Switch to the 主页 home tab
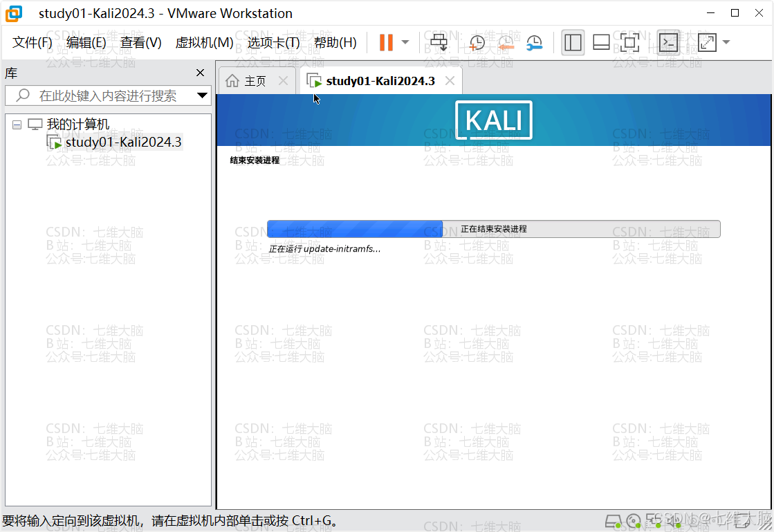 pyautogui.click(x=255, y=81)
